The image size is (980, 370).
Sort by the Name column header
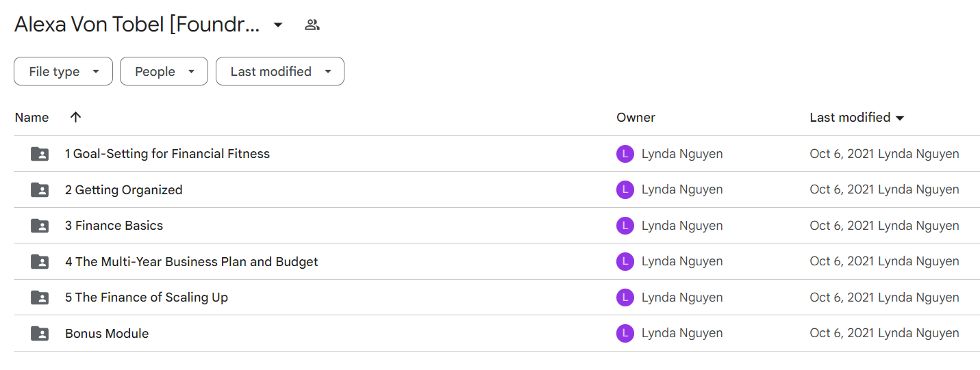[x=32, y=118]
